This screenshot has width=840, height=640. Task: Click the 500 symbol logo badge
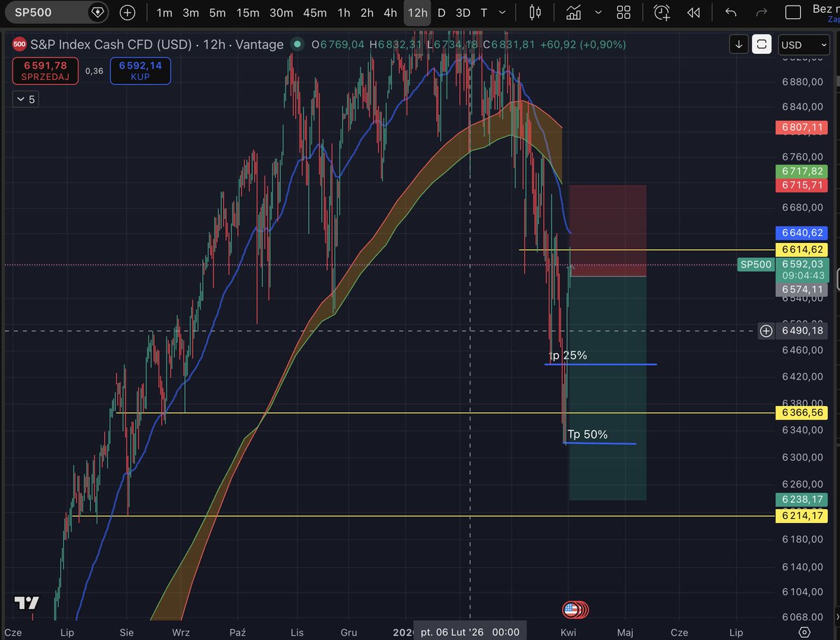click(x=19, y=44)
